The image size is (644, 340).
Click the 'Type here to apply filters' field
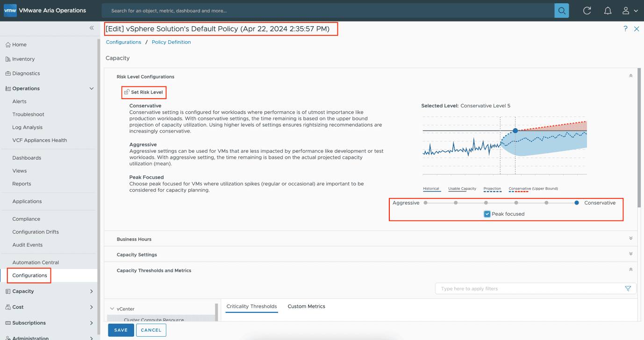click(528, 289)
